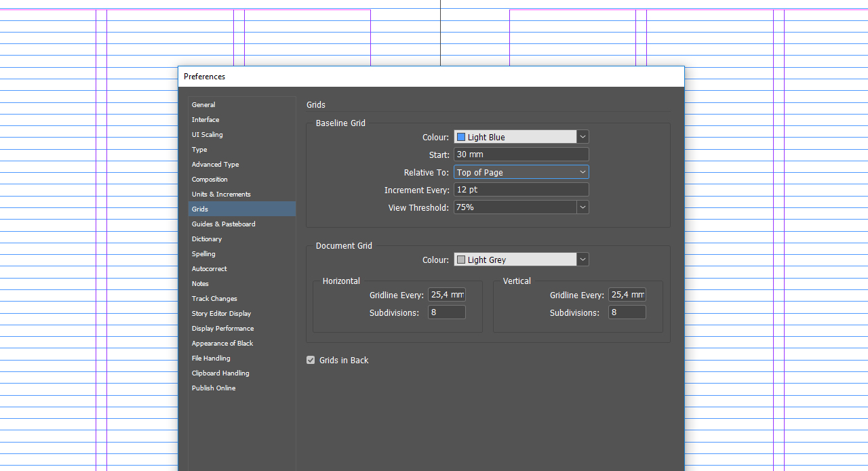Open the Interface preferences section
868x471 pixels.
click(x=205, y=120)
